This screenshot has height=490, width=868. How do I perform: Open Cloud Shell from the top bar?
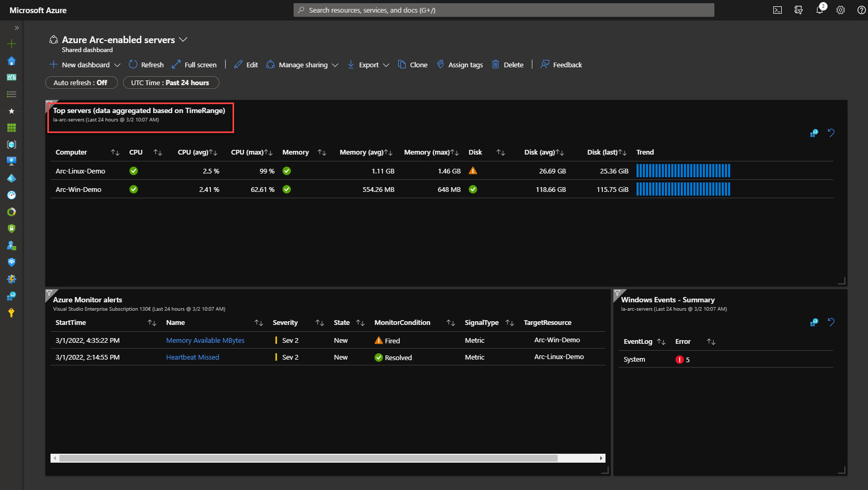point(777,10)
